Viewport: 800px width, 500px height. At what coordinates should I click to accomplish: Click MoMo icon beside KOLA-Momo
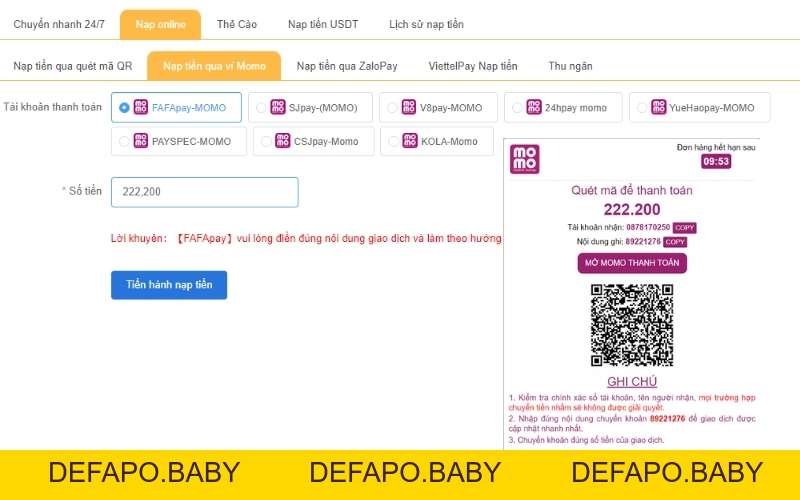410,140
